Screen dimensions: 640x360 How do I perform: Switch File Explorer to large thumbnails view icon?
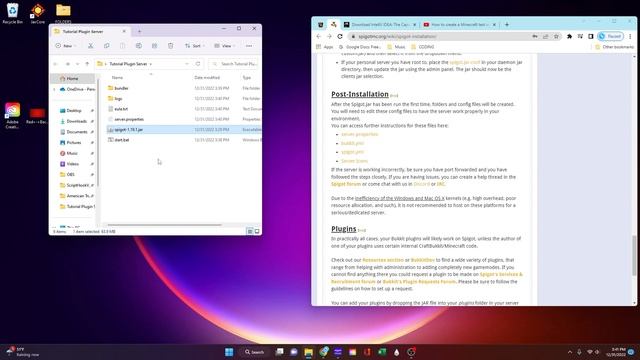click(x=257, y=231)
